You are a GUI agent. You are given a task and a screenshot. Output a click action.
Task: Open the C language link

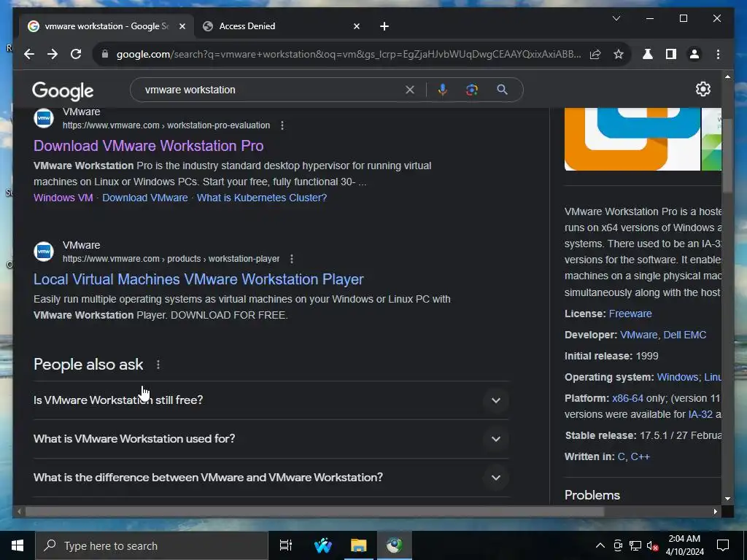click(621, 456)
